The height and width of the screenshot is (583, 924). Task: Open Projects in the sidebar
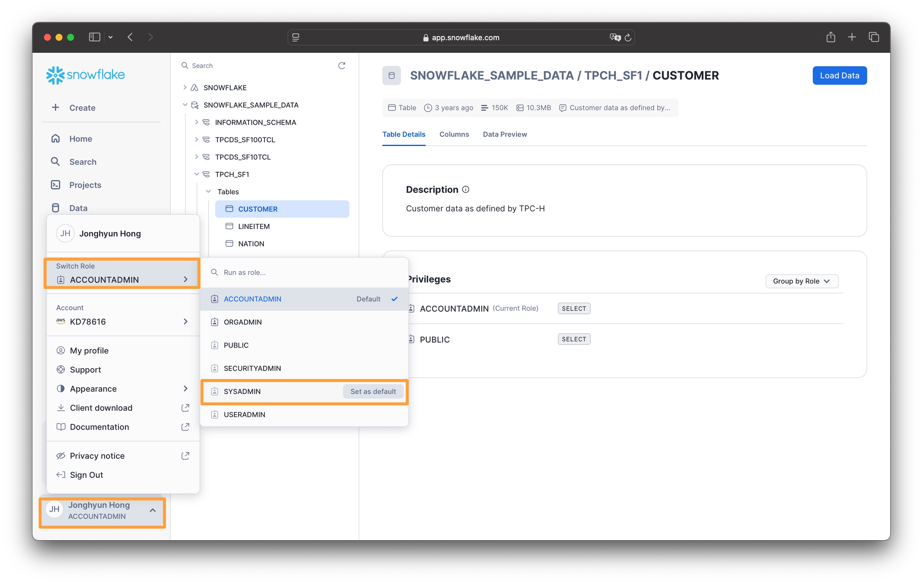85,185
